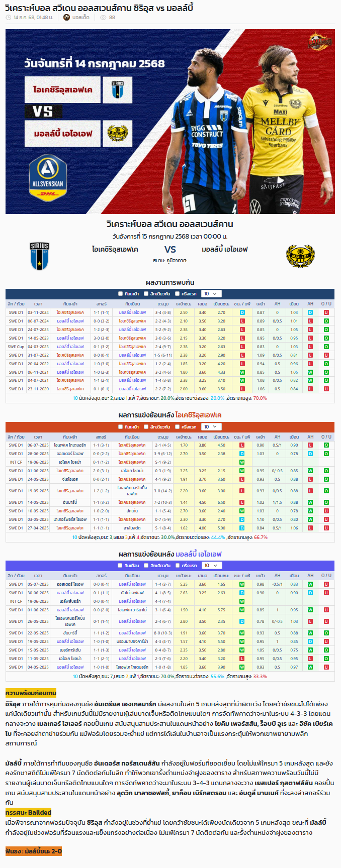341x868 pixels.
Task: Open the Sirius vs Mjällby match banner image
Action: tap(170, 122)
